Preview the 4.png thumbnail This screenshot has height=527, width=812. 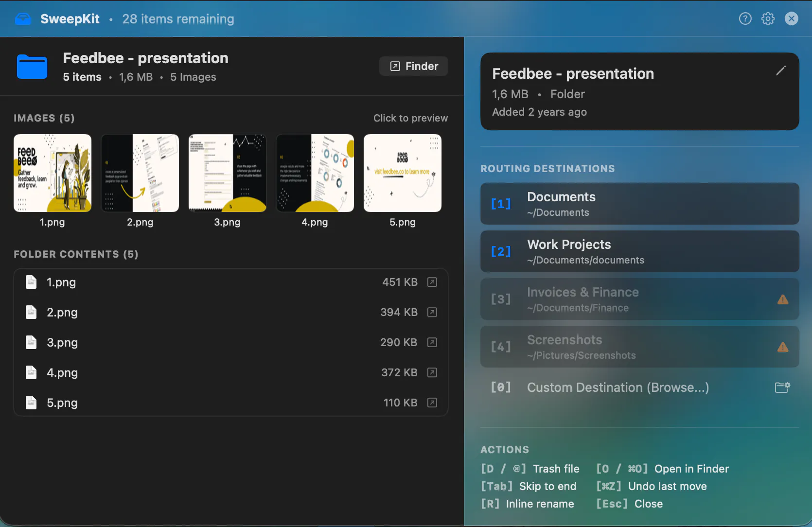click(x=315, y=173)
